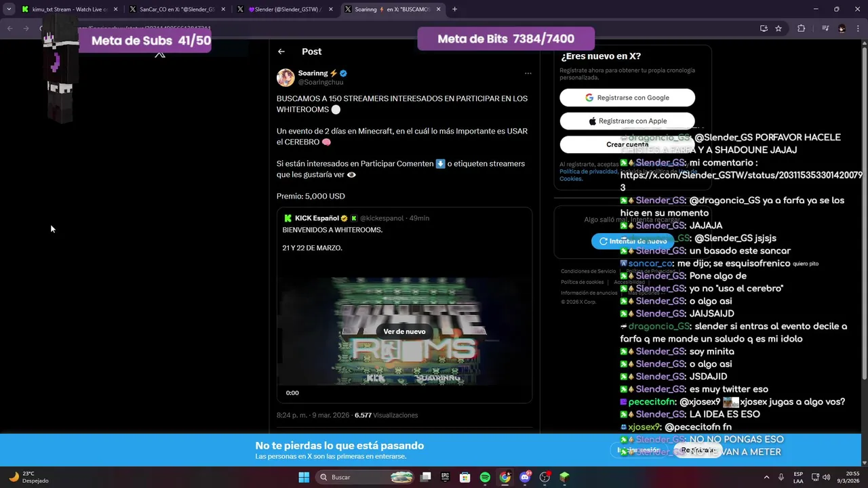This screenshot has width=868, height=488.
Task: Click the microphone icon in system tray
Action: [781, 477]
